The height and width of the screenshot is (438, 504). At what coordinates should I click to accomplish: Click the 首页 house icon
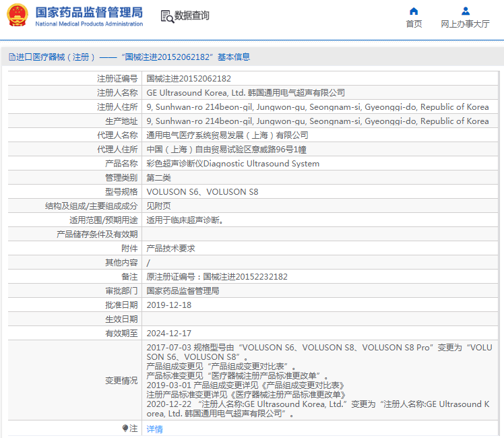pyautogui.click(x=414, y=11)
